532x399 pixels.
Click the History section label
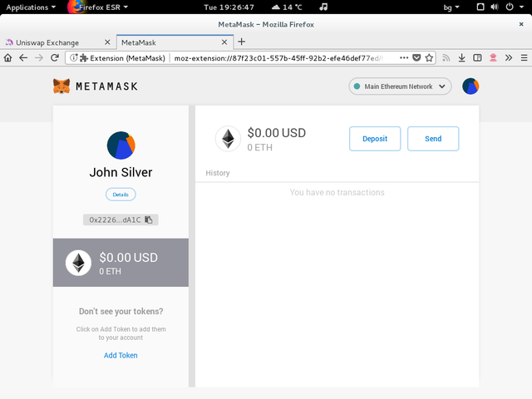pyautogui.click(x=218, y=173)
